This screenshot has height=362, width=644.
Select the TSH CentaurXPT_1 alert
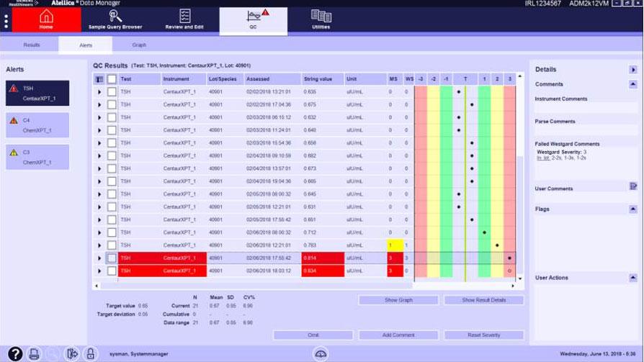click(x=37, y=93)
